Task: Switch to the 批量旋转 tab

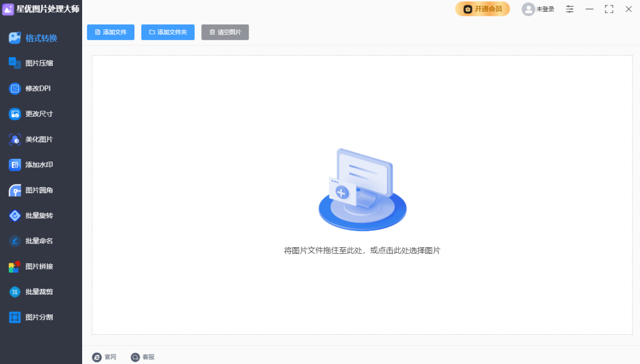Action: point(41,215)
